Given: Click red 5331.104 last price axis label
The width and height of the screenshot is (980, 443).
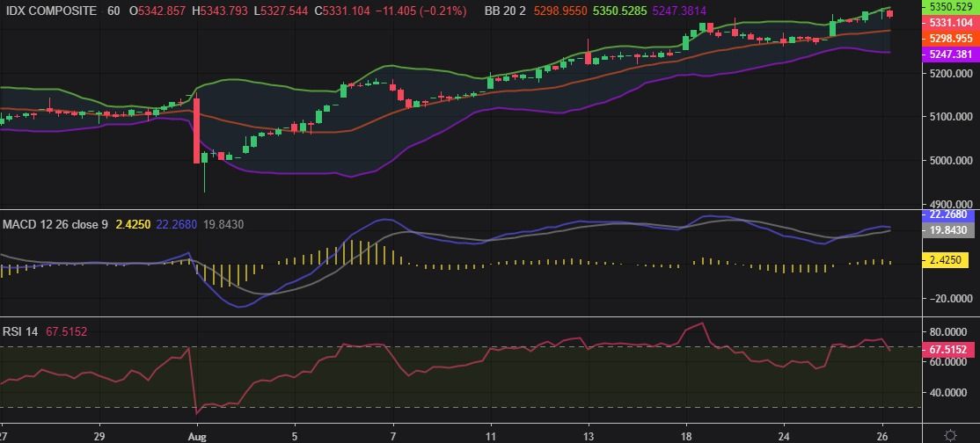Looking at the screenshot, I should 951,22.
